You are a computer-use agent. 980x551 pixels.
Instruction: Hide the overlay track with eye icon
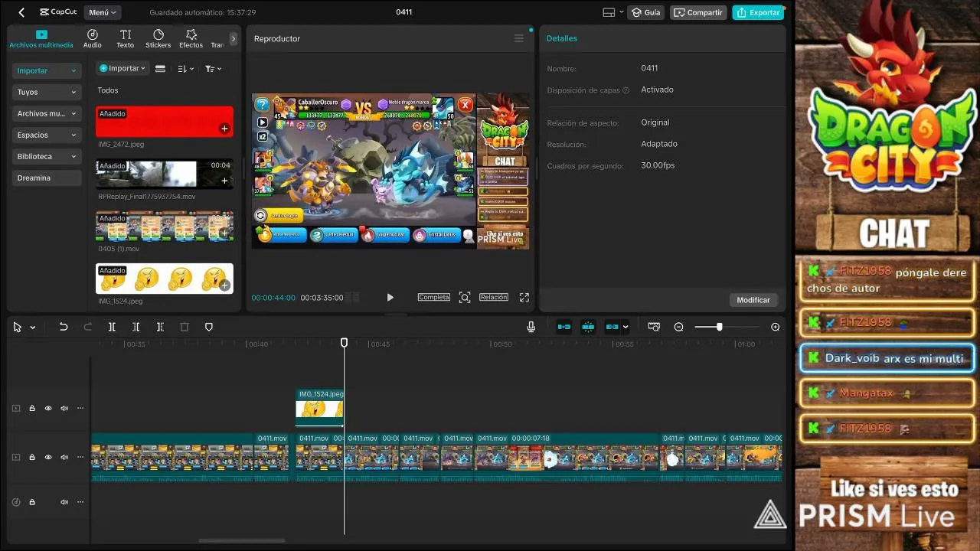[48, 408]
